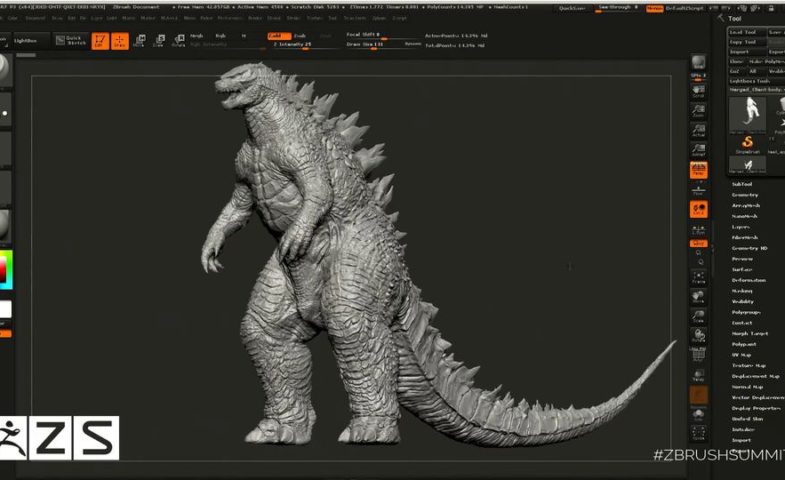Toggle PolyF polyframe display
The image size is (785, 480).
[698, 355]
